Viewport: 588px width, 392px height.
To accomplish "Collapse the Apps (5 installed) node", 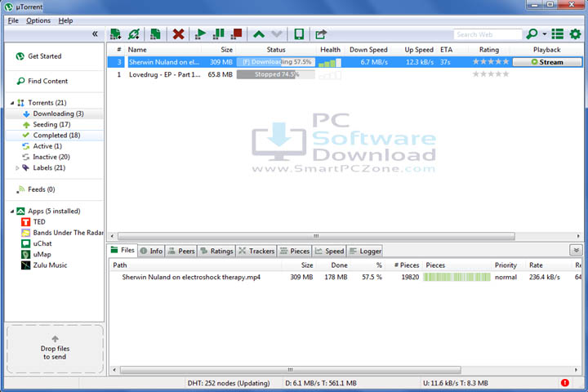I will [x=12, y=212].
